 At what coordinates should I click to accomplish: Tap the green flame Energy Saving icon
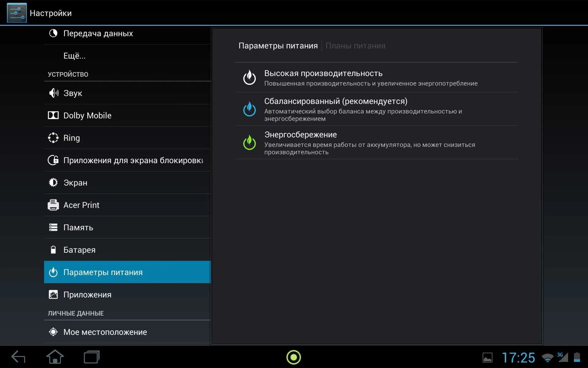pyautogui.click(x=249, y=142)
